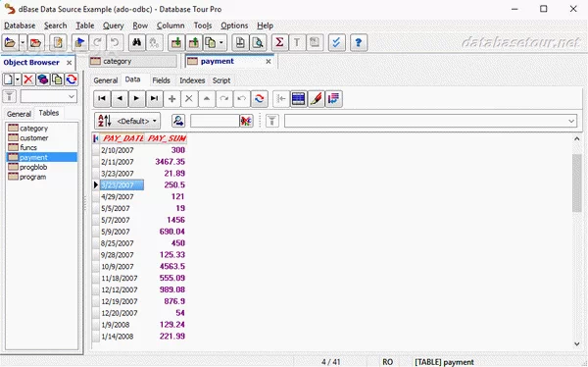Click the copy tables icon
This screenshot has width=588, height=367.
click(x=211, y=42)
